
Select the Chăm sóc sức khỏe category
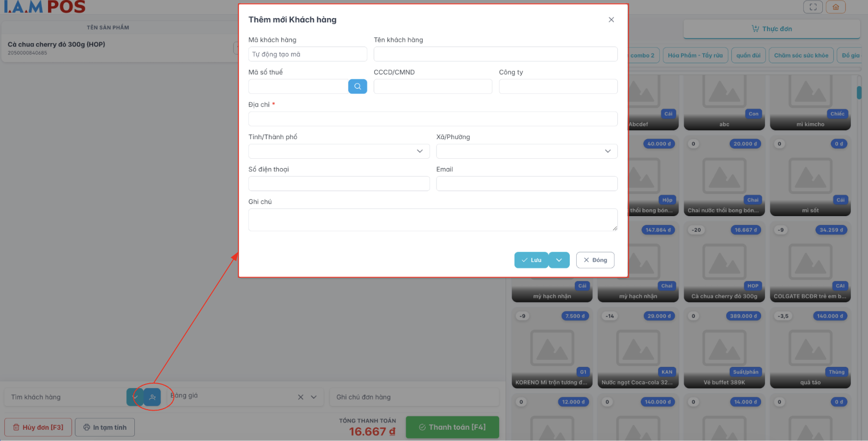click(x=801, y=55)
